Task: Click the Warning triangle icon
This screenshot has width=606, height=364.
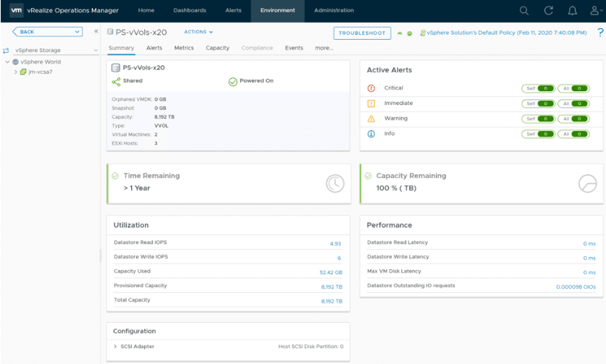Action: coord(371,119)
